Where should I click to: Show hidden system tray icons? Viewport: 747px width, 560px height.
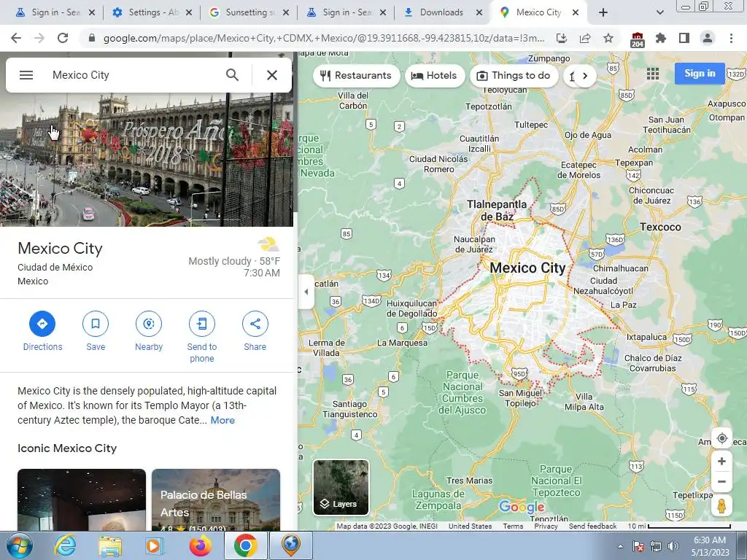coord(620,546)
